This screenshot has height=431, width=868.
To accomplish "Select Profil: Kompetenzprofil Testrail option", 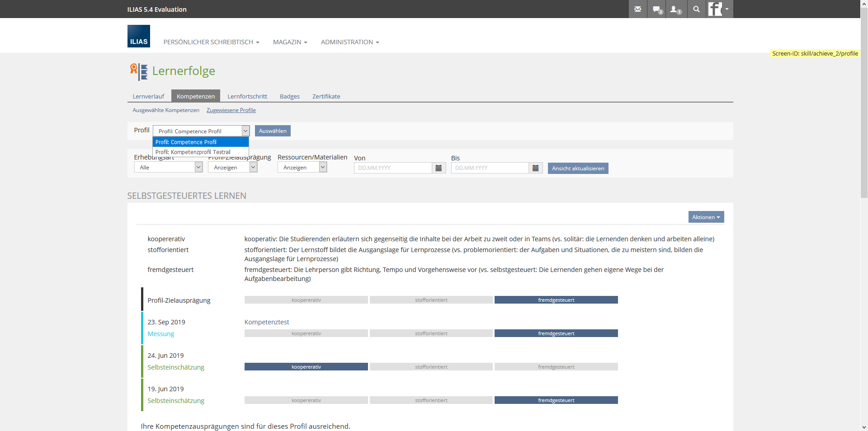I will (193, 152).
